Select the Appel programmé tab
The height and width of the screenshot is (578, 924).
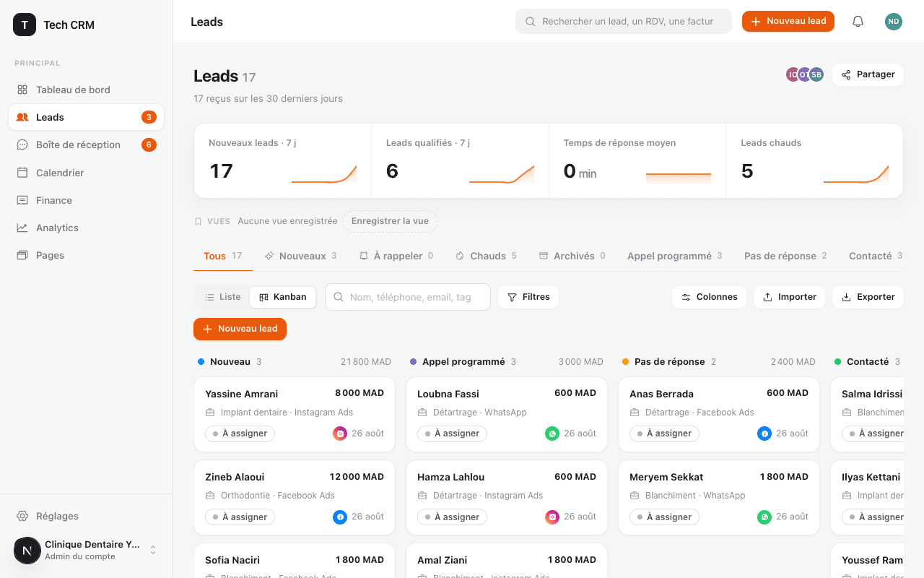pos(675,256)
